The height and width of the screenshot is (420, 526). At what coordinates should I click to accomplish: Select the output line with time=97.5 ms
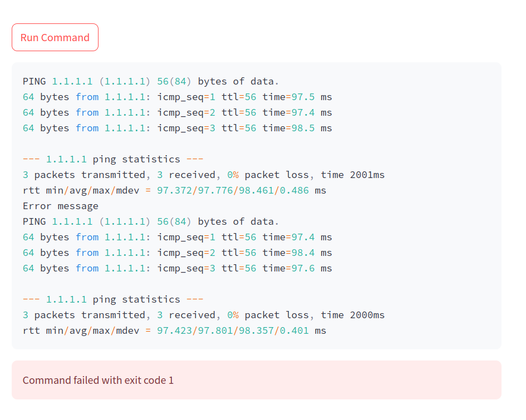(177, 97)
